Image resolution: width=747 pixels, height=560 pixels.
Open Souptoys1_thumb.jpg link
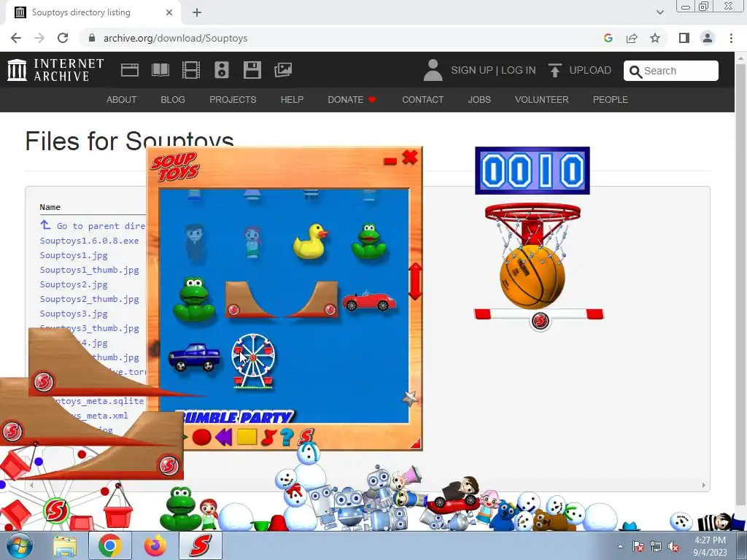click(x=89, y=270)
